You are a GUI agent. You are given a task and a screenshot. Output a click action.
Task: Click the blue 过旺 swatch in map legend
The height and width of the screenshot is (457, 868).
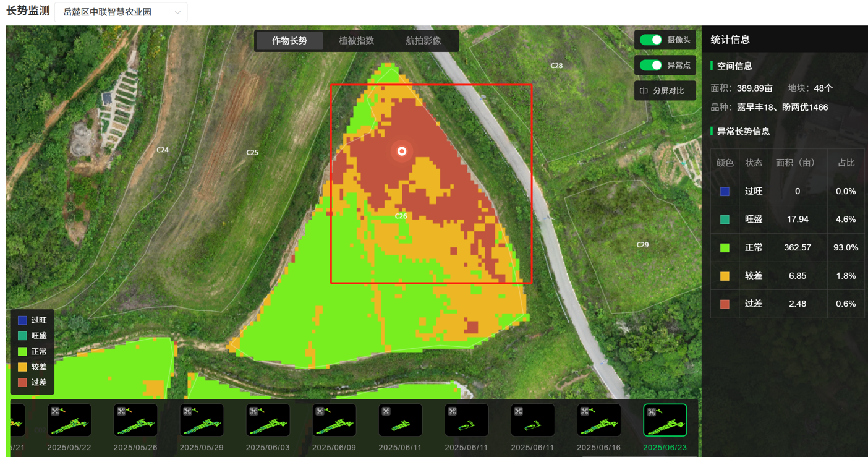click(x=22, y=320)
